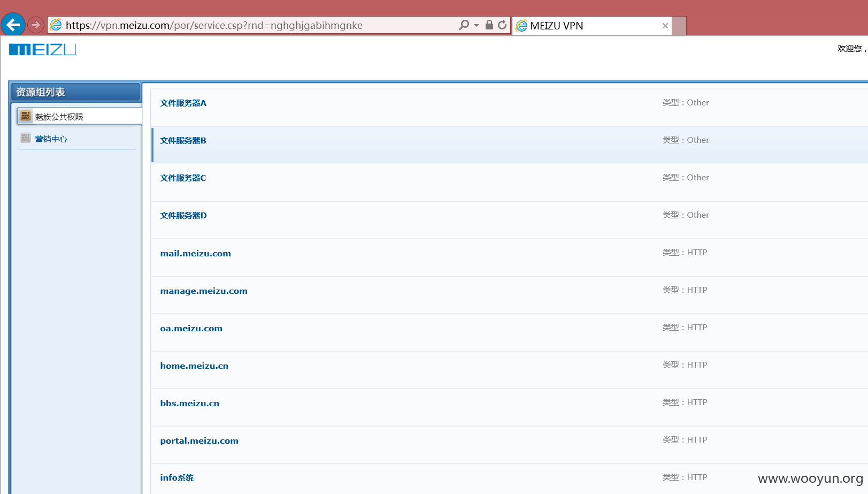This screenshot has height=494, width=868.
Task: Open portal.meizu.com link
Action: 199,440
